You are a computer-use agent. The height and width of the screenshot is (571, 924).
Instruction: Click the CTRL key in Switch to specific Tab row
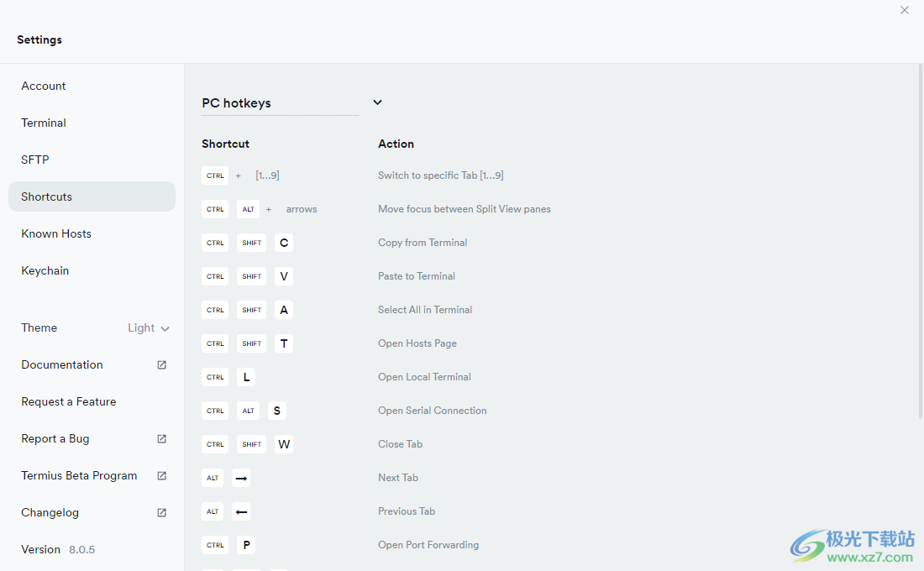click(x=215, y=175)
